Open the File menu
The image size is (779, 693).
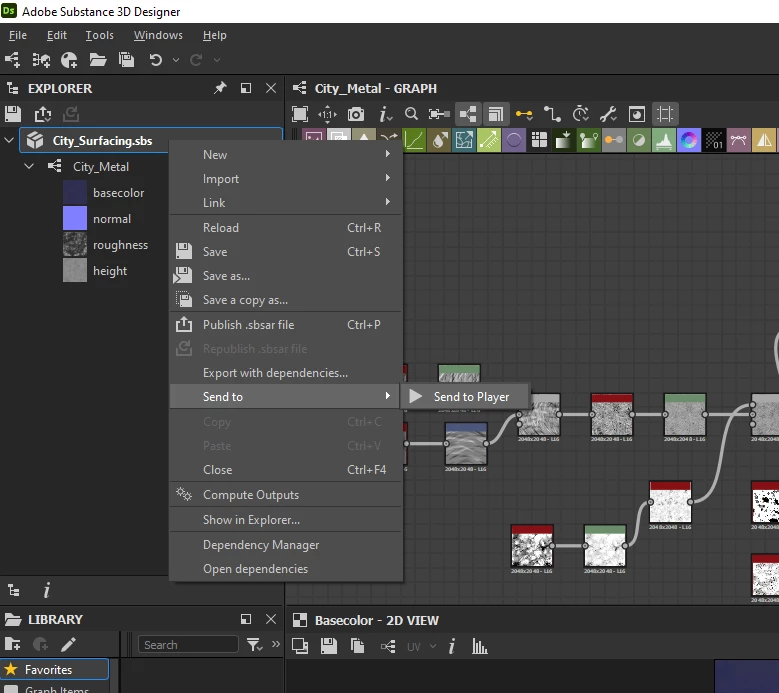tap(18, 35)
